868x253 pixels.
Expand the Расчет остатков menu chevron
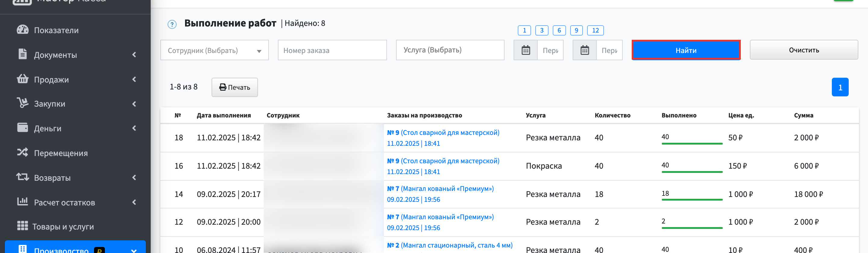coord(134,202)
